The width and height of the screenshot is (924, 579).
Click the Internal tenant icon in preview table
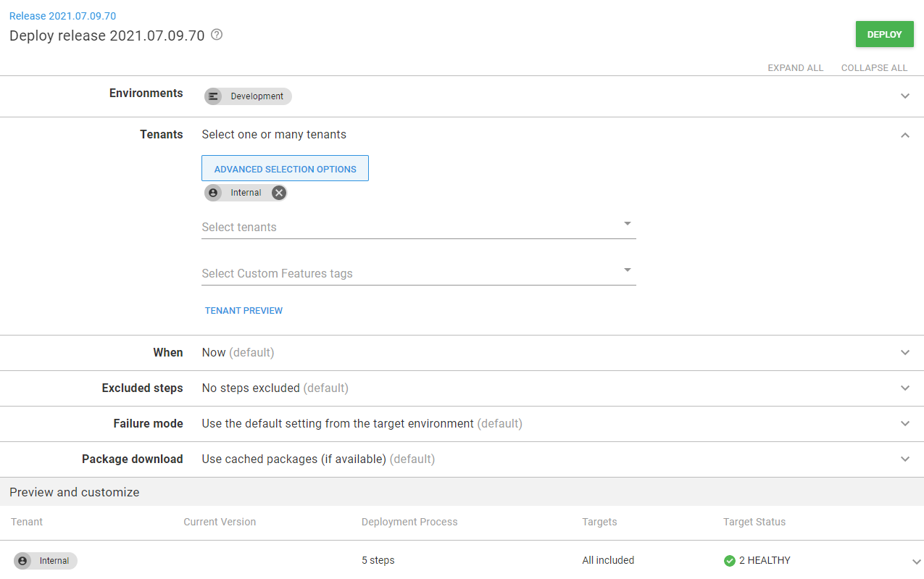[x=22, y=561]
